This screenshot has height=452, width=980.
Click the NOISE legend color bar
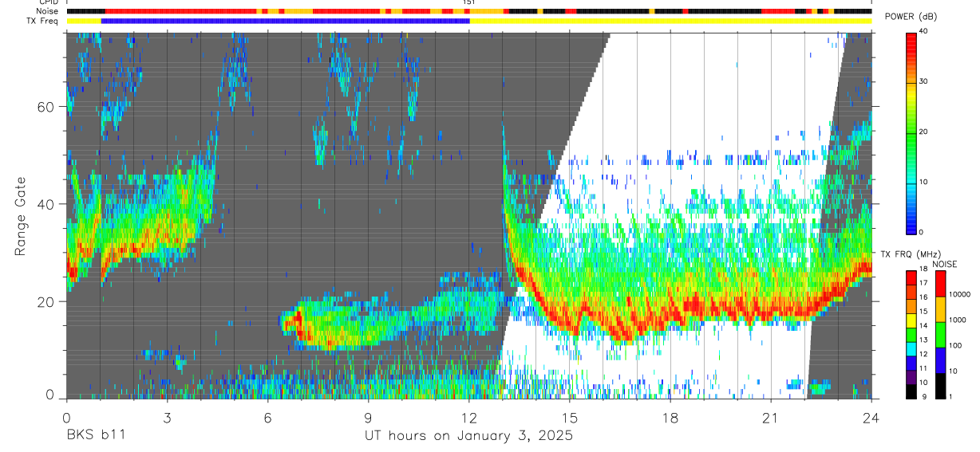pyautogui.click(x=941, y=333)
